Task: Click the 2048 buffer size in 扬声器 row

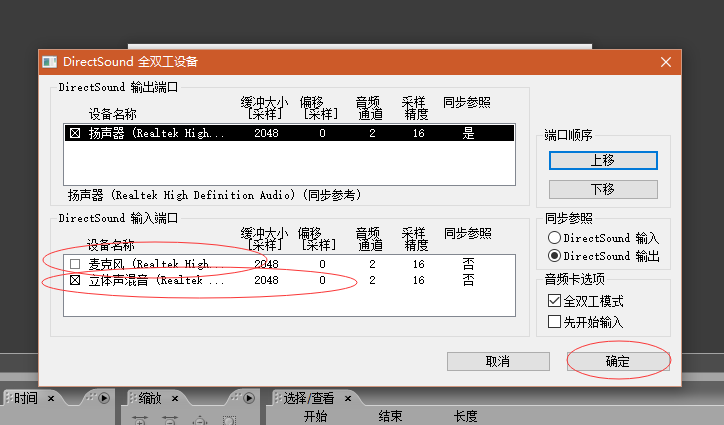Action: click(x=266, y=133)
